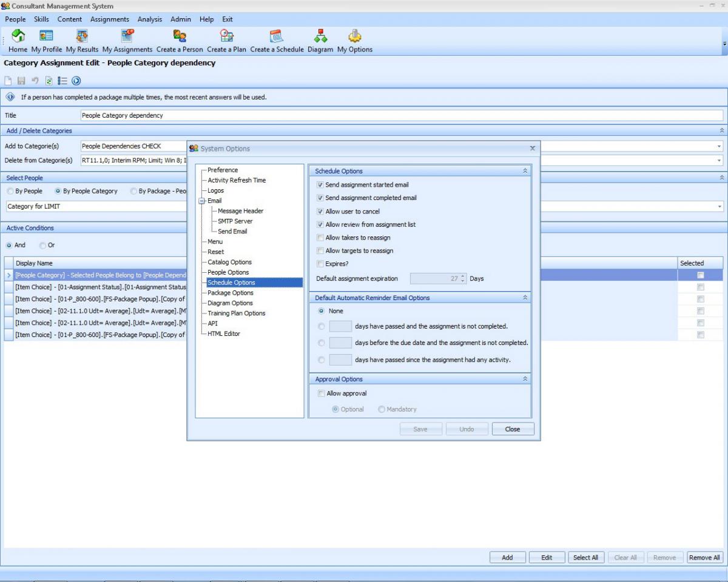
Task: Open the Category for LIMIT dropdown
Action: pos(720,207)
